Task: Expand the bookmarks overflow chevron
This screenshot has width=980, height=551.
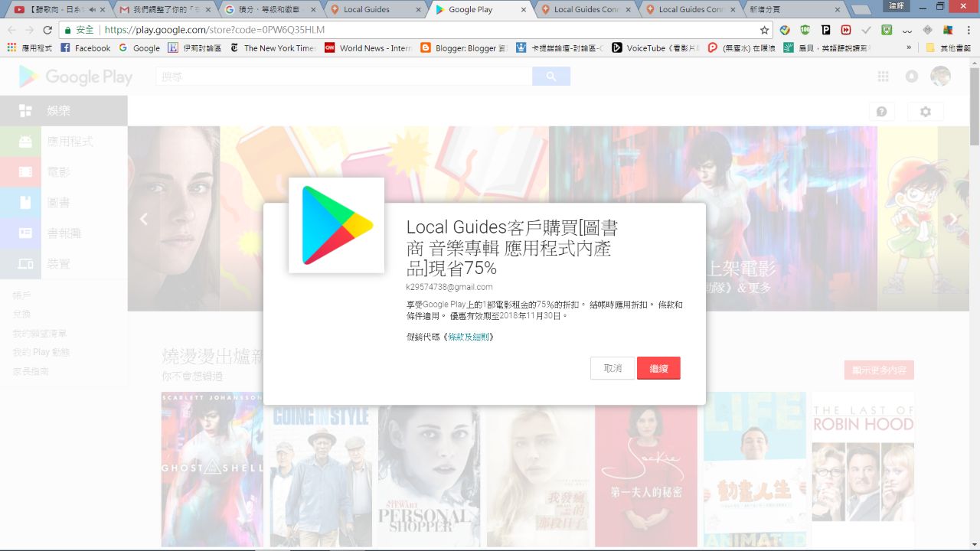Action: (909, 47)
